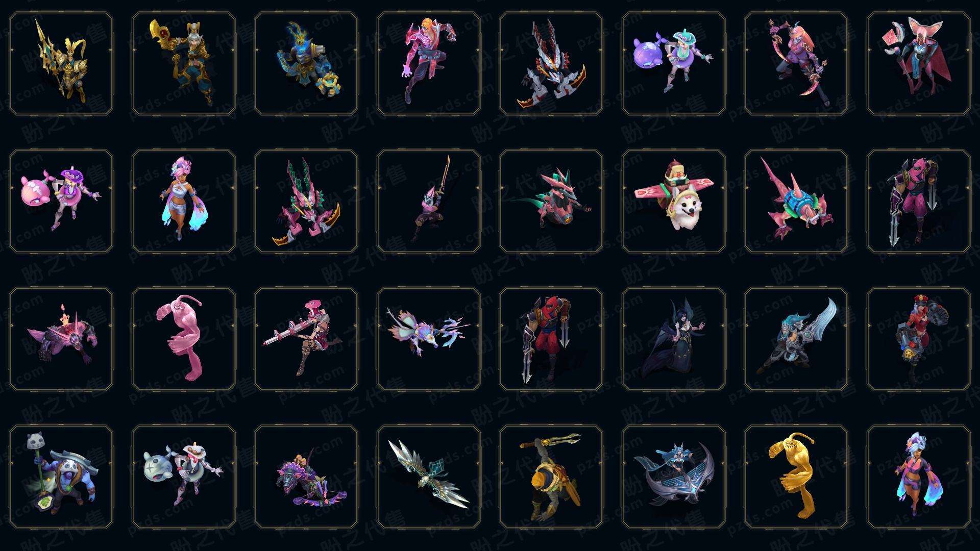980x551 pixels.
Task: Pick the dark raven-winged sorceress skin
Action: tap(674, 339)
